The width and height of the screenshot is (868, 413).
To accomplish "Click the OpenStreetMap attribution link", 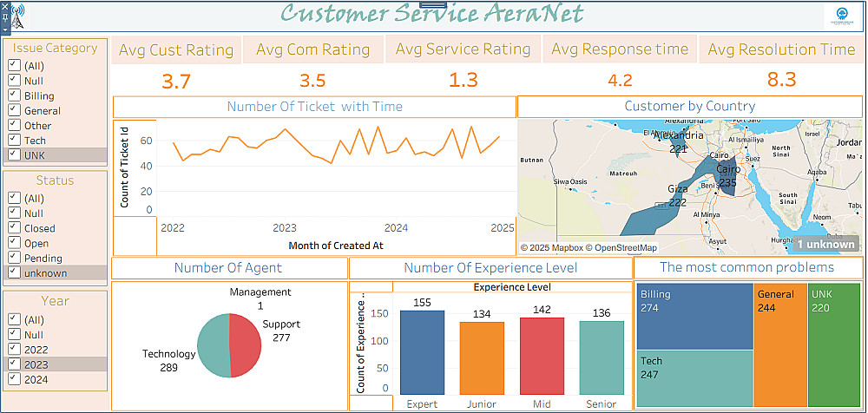I will 621,247.
